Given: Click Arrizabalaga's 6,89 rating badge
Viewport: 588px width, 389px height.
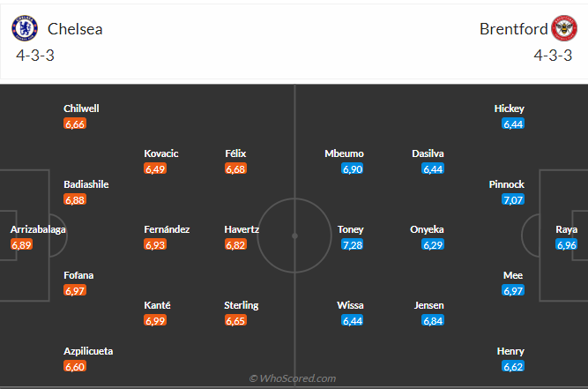Looking at the screenshot, I should pyautogui.click(x=22, y=244).
